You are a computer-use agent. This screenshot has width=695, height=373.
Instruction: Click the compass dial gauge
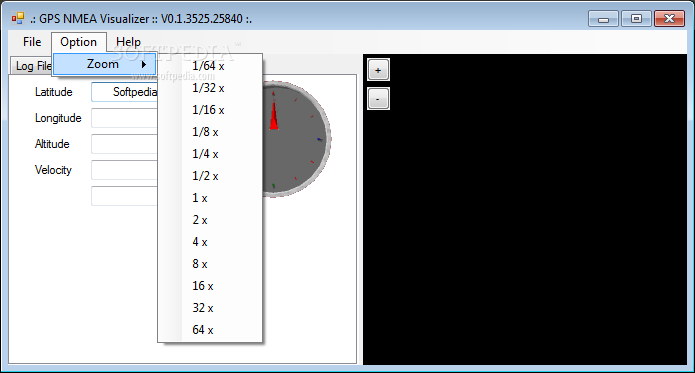[297, 139]
